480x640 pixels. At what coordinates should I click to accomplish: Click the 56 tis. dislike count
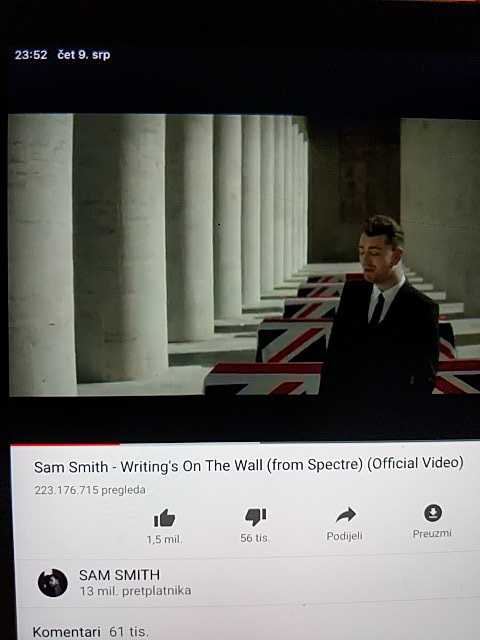coord(254,538)
